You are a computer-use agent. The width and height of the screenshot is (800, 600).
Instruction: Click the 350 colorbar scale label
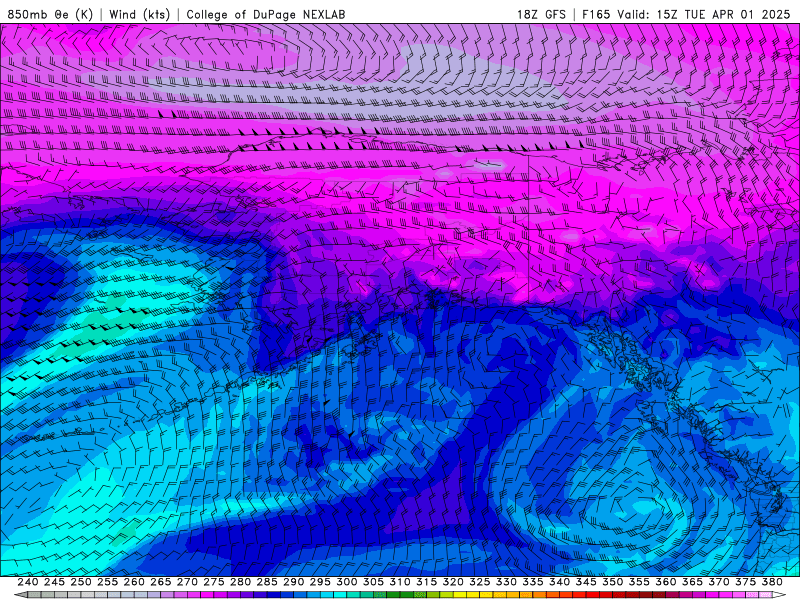(x=613, y=582)
